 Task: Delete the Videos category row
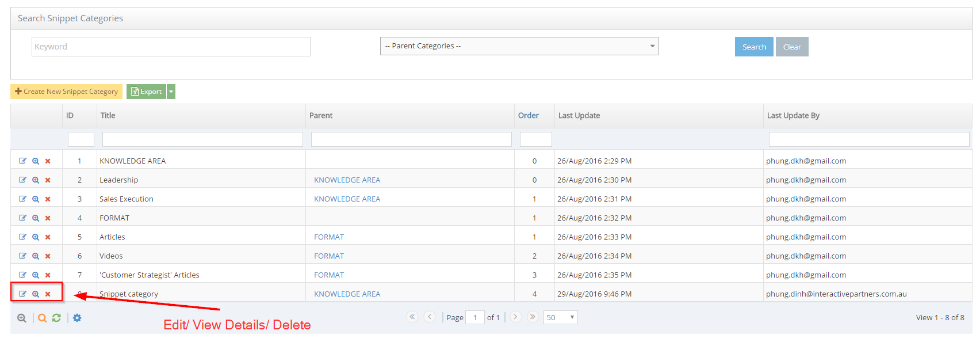click(48, 256)
